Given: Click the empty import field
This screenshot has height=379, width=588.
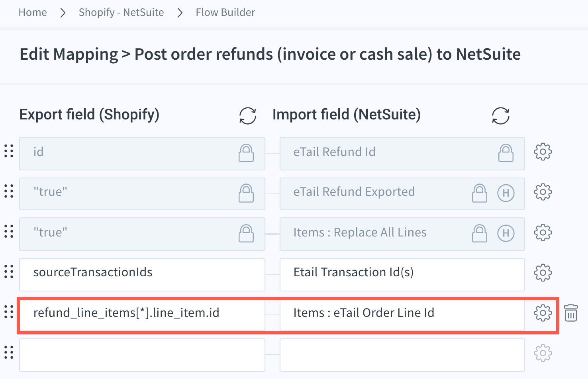Looking at the screenshot, I should pyautogui.click(x=402, y=355).
